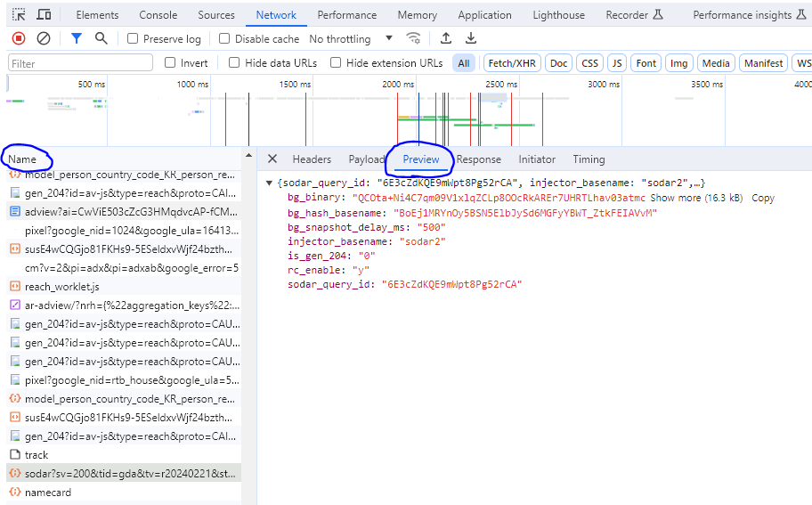
Task: Import HAR file upload icon
Action: pos(445,38)
